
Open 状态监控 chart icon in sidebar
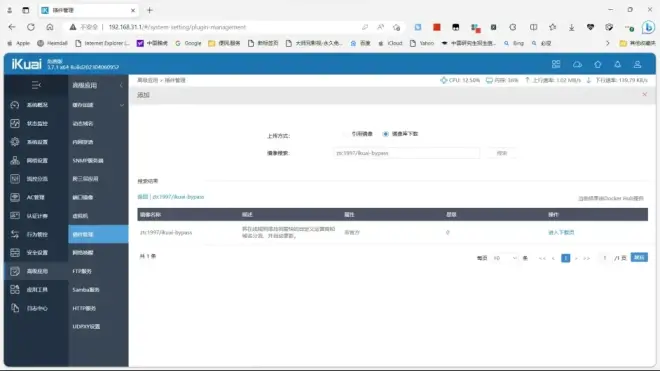point(15,123)
